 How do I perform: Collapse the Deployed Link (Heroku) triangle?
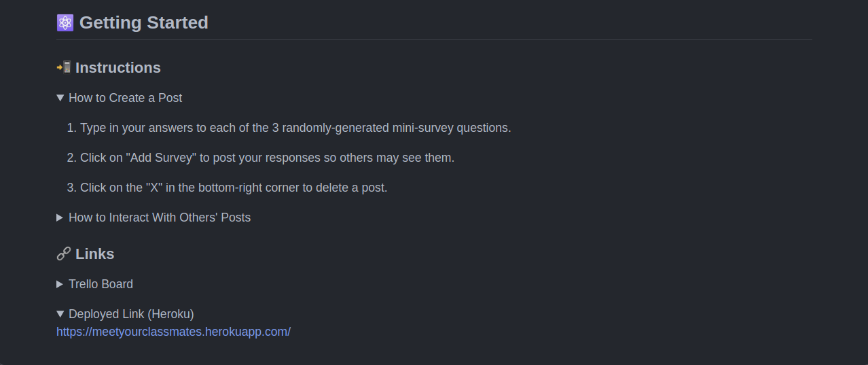[60, 314]
